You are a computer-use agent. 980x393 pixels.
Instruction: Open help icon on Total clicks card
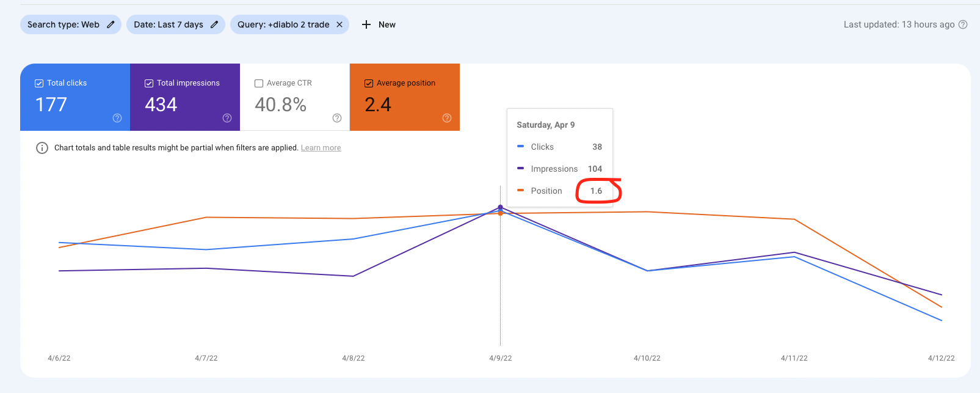coord(117,118)
